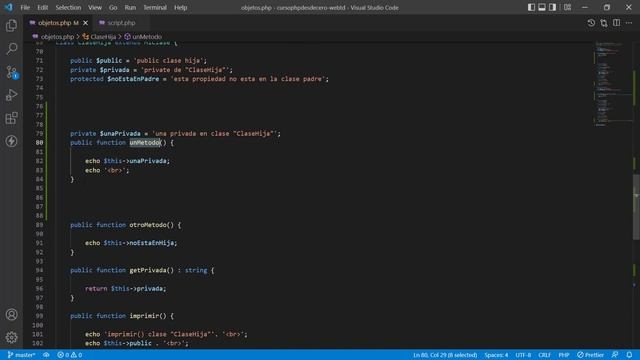This screenshot has width=640, height=360.
Task: Click $noEstaEnPadre property on line 73
Action: point(133,79)
